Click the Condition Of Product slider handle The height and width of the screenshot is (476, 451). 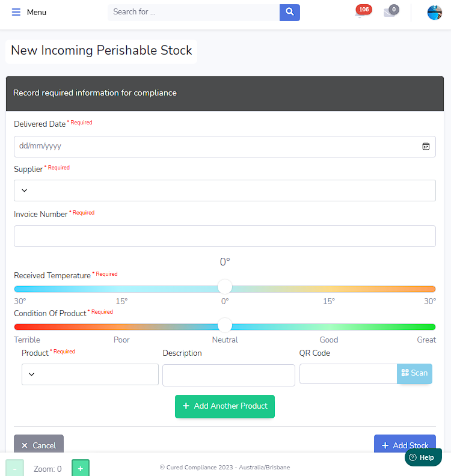pos(225,326)
